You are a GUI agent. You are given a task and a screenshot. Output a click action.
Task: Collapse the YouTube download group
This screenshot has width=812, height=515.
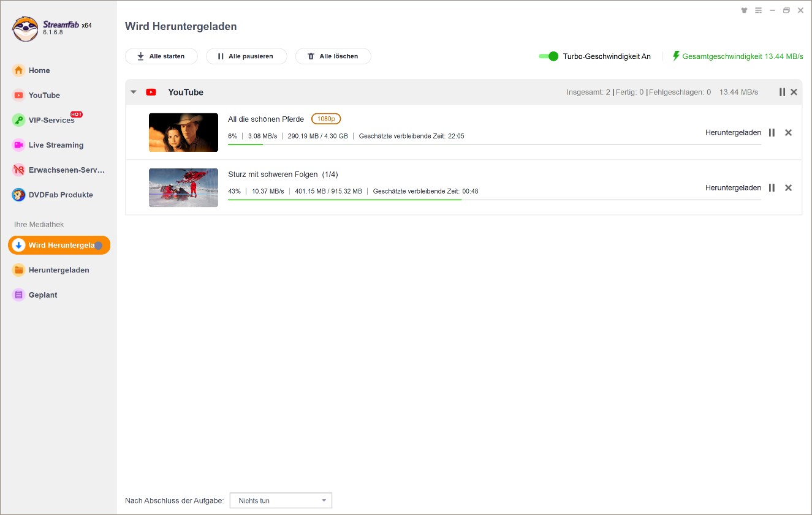[134, 92]
